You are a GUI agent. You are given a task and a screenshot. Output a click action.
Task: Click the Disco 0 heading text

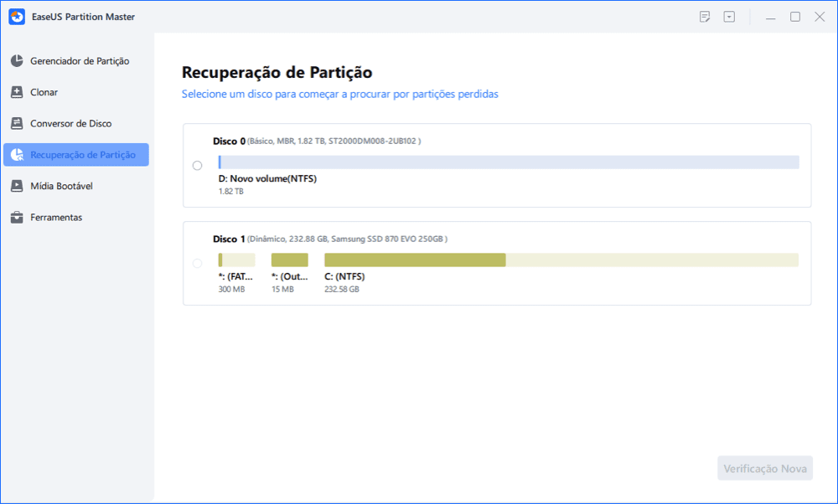pyautogui.click(x=230, y=141)
